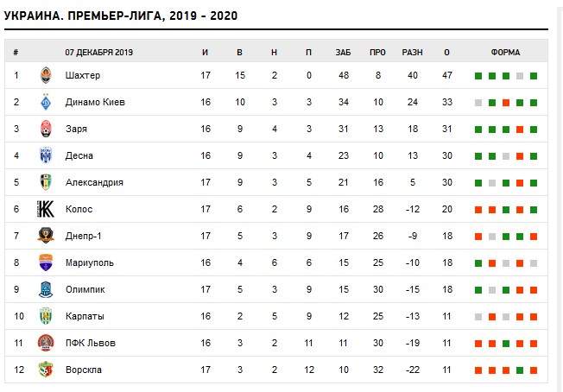Click the Карпаты team name
The height and width of the screenshot is (392, 563).
(85, 316)
